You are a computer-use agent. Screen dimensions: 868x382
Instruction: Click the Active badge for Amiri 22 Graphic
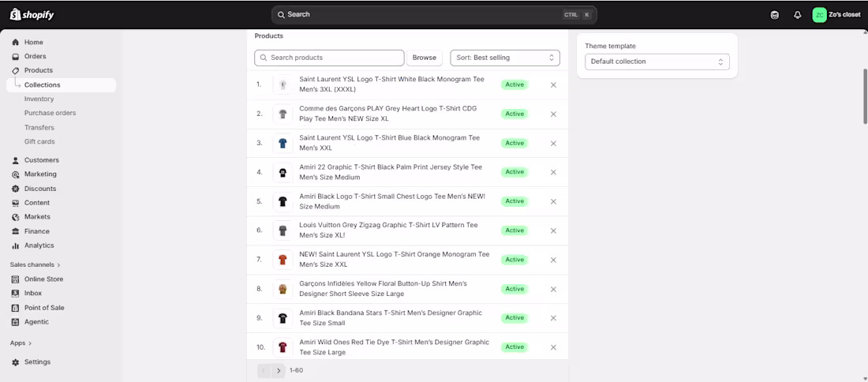(x=514, y=172)
